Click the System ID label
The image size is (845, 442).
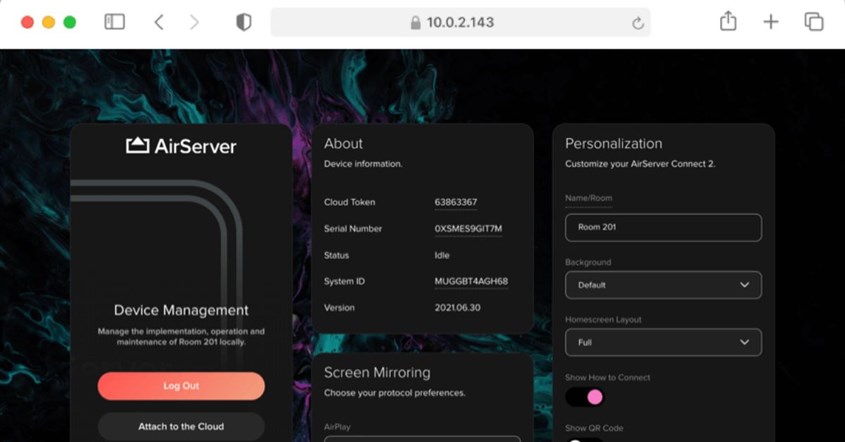click(344, 281)
